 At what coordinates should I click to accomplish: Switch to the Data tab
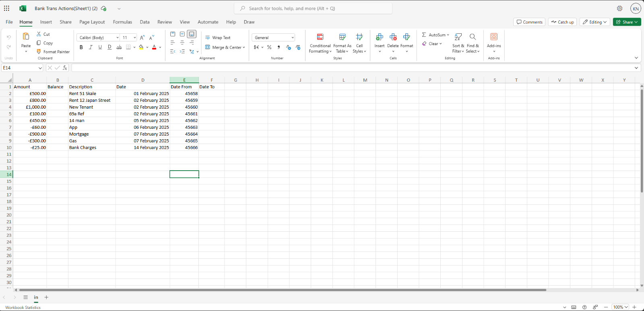click(145, 22)
